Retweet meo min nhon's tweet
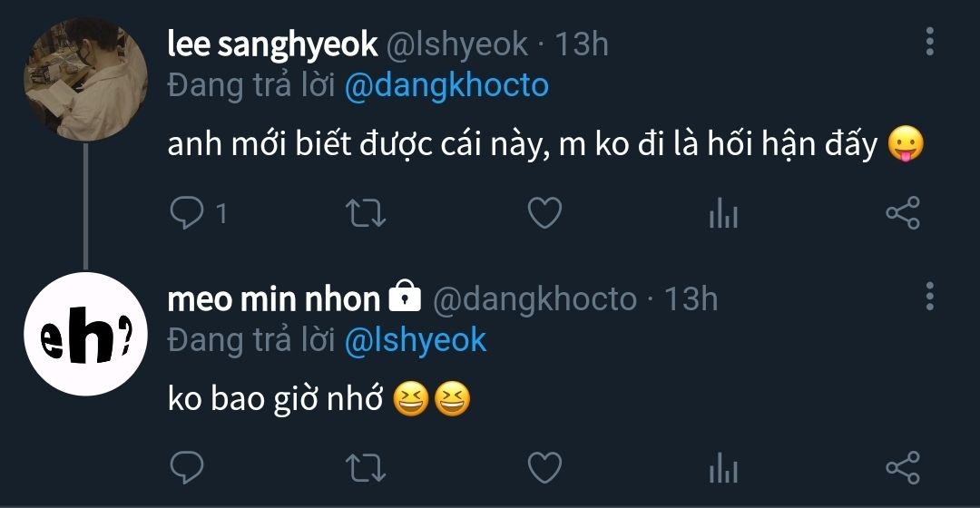The image size is (980, 508). point(367,467)
